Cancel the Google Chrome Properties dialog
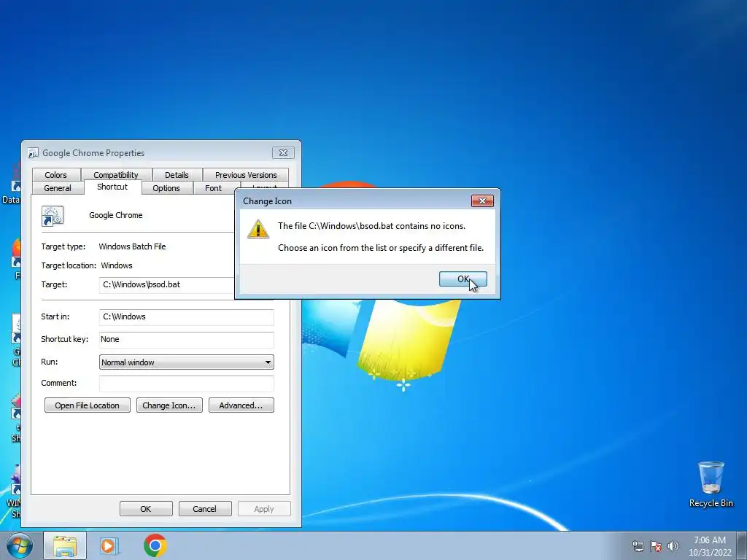This screenshot has height=560, width=747. point(205,508)
